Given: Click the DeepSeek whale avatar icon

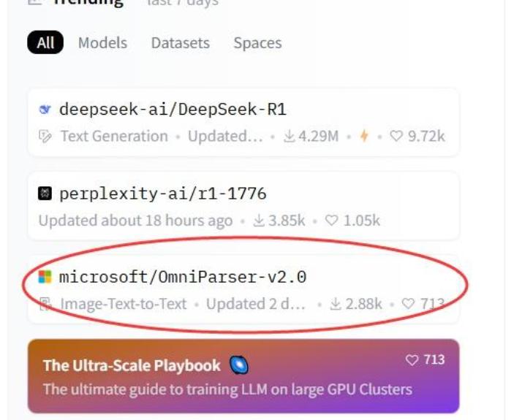Looking at the screenshot, I should tap(45, 110).
